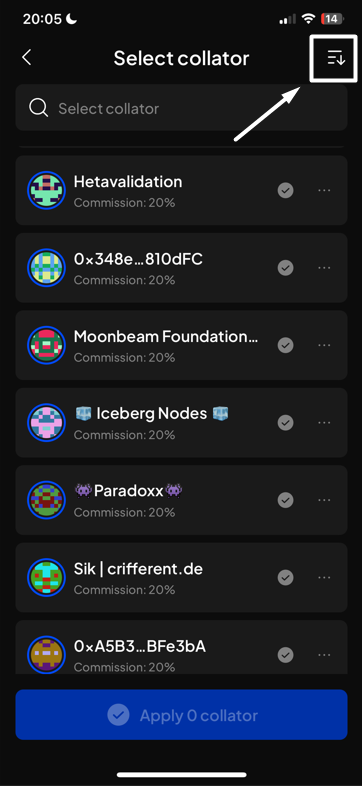This screenshot has width=362, height=786.
Task: Select the Paradoxx collator row
Action: coord(181,500)
